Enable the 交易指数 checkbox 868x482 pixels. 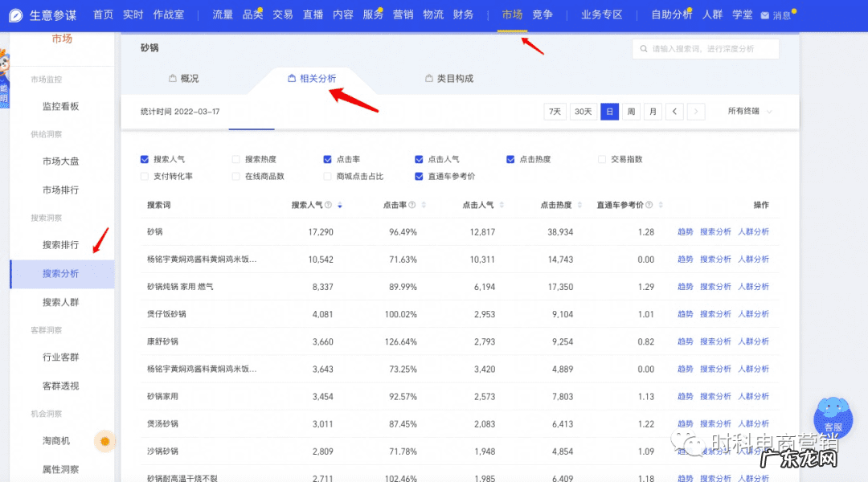coord(601,159)
